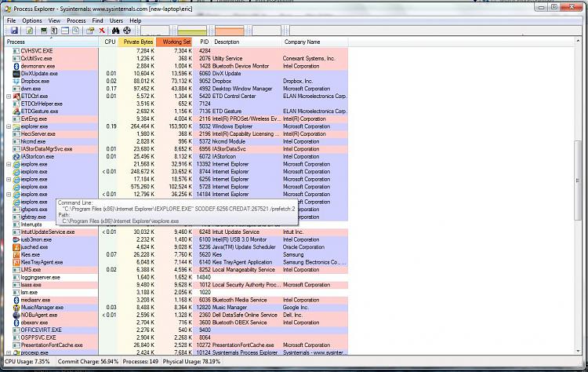588x372 pixels.
Task: Open the Process menu
Action: (x=76, y=20)
